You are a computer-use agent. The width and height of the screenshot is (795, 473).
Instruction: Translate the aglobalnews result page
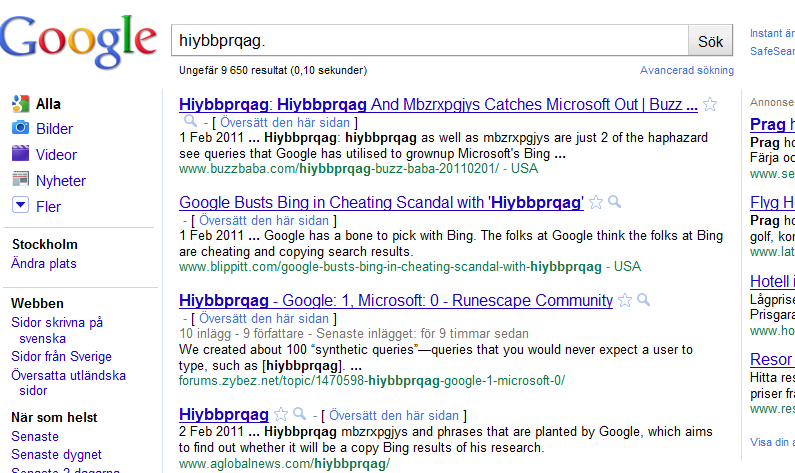tap(394, 416)
